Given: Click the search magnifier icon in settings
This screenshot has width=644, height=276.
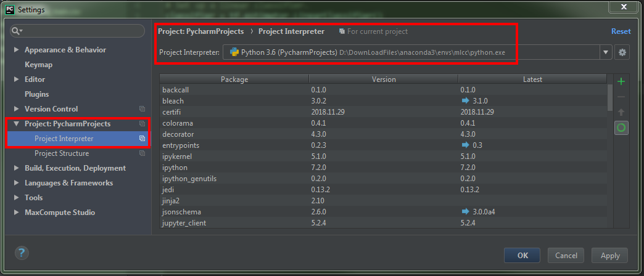Looking at the screenshot, I should 17,31.
